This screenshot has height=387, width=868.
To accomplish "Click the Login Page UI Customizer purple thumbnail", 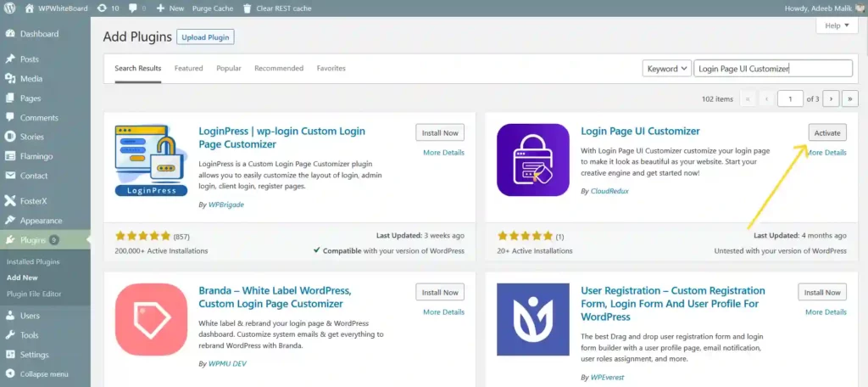I will [x=533, y=160].
